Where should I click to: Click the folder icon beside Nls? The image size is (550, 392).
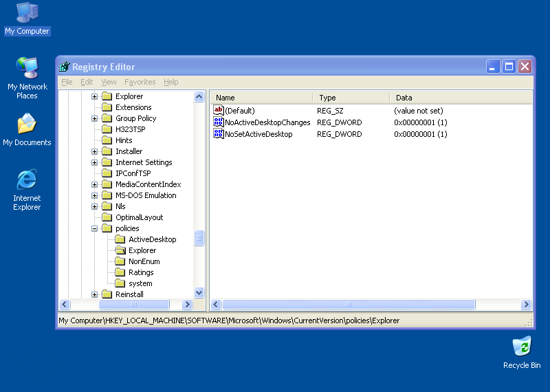(x=107, y=206)
